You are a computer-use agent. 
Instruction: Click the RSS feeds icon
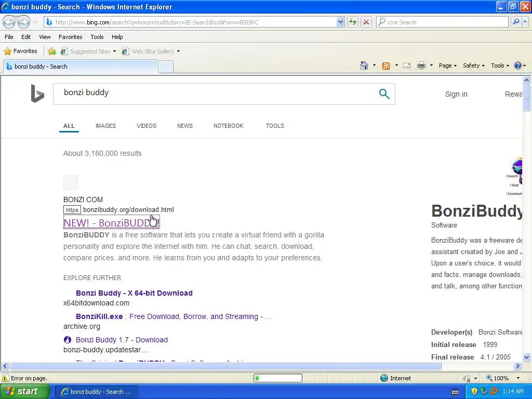(x=386, y=65)
